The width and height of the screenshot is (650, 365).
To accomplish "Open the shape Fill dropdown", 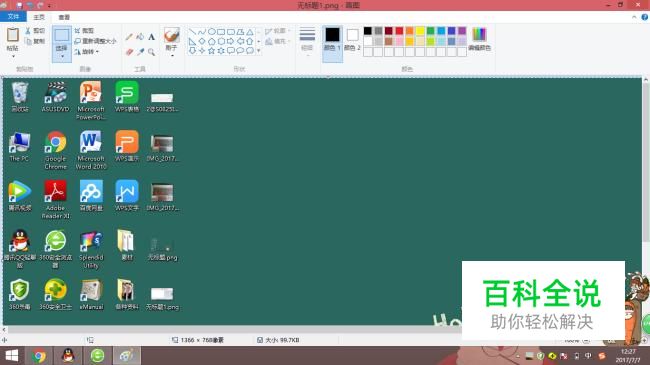I will click(x=277, y=41).
